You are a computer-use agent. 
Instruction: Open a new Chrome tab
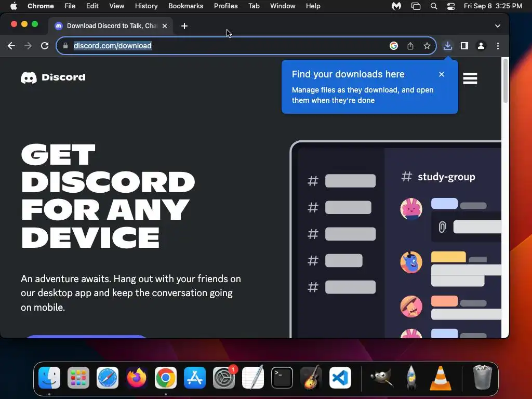(x=184, y=26)
